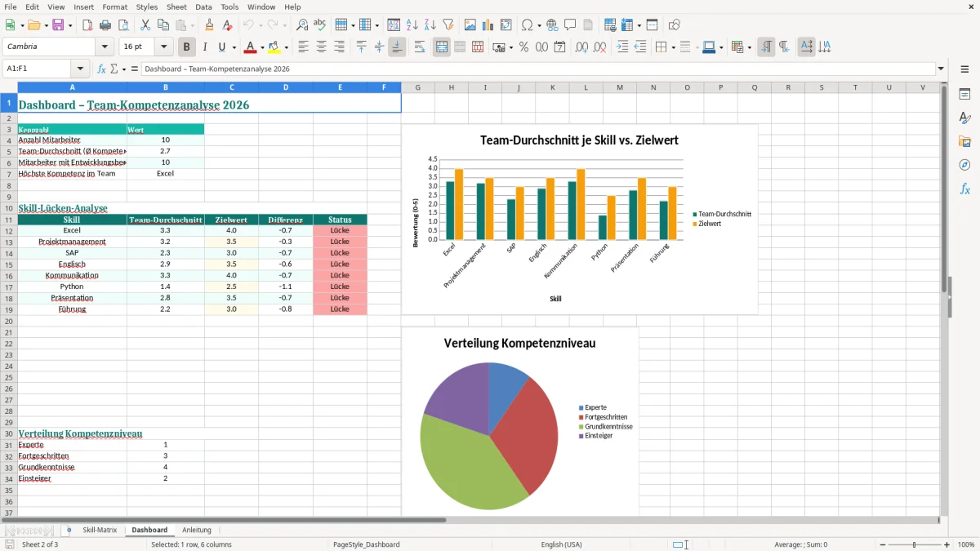Open the sidebar Navigator compass icon
Screen dimensions: 980x551
[x=964, y=166]
